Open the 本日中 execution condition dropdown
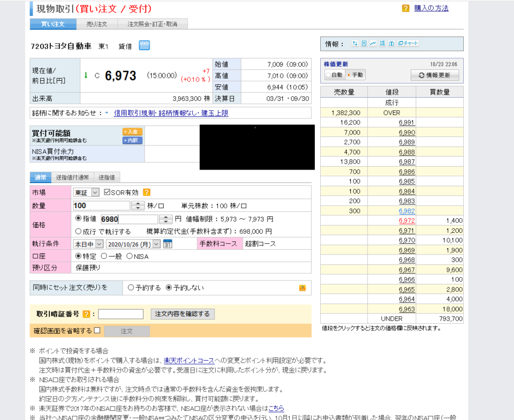This screenshot has width=514, height=420. [x=88, y=244]
